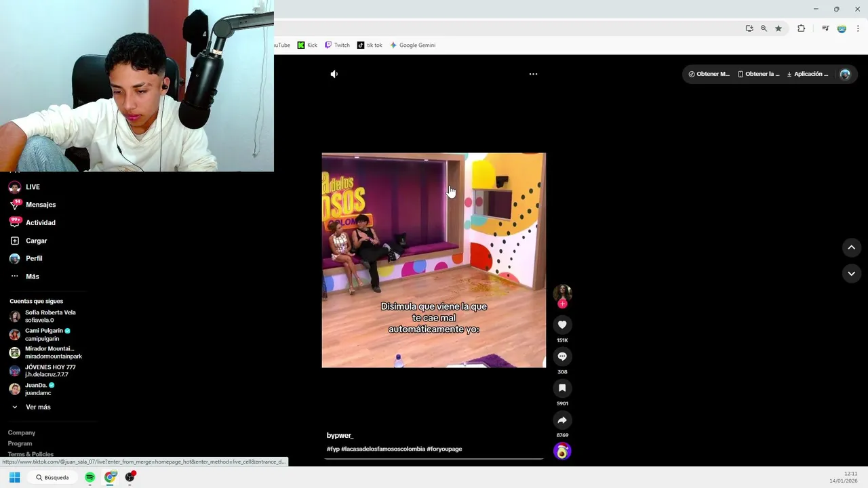Open the creator's avatar beside the video
Screen dimensions: 868x488
[562, 293]
